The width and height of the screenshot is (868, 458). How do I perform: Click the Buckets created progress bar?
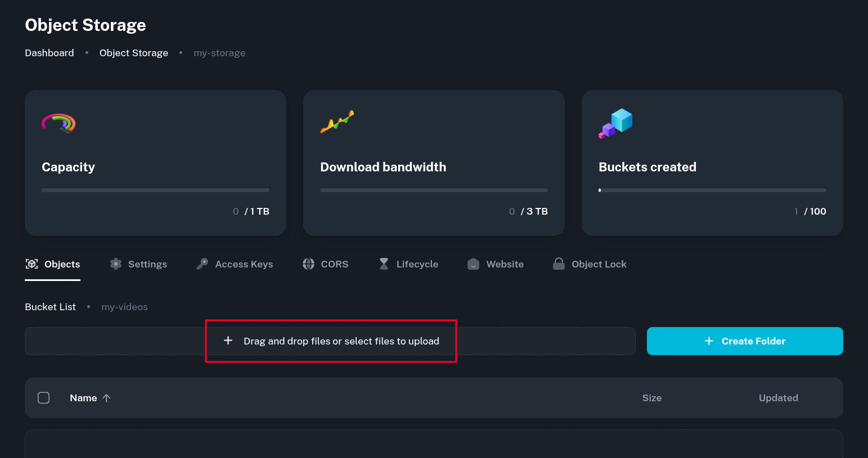click(712, 191)
